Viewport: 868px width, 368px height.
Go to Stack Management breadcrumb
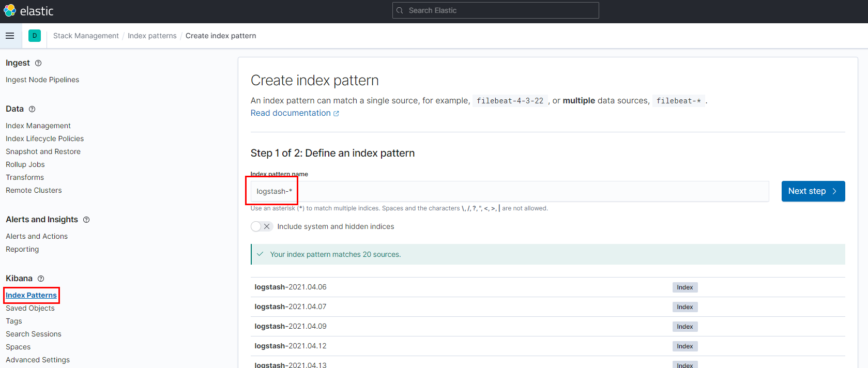(x=86, y=36)
